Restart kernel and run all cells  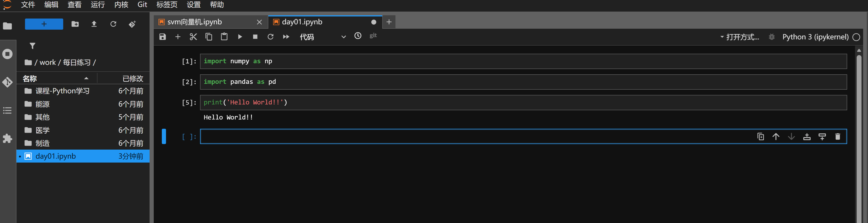(286, 37)
